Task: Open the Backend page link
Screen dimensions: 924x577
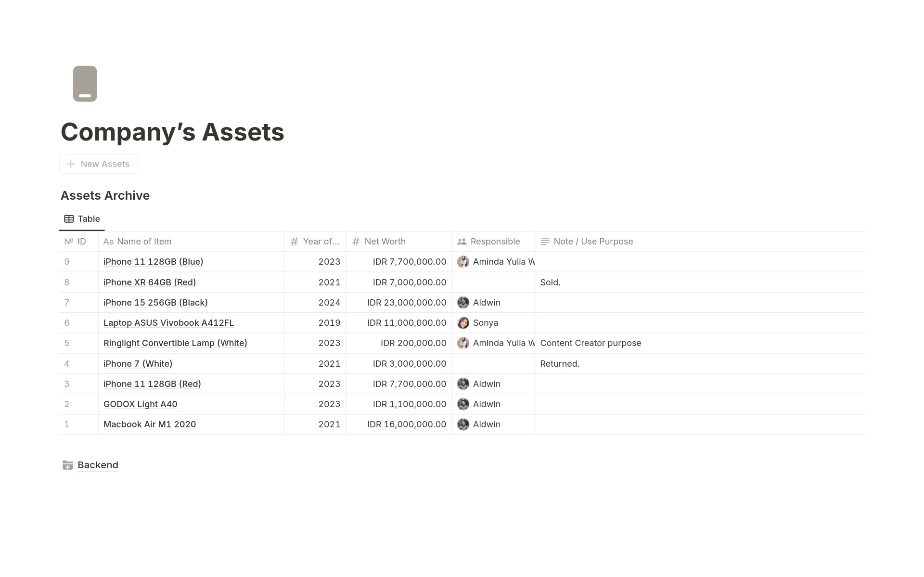Action: pyautogui.click(x=98, y=465)
